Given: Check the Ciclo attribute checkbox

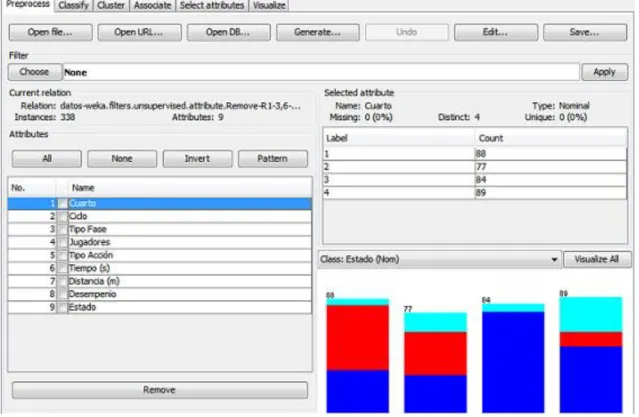Looking at the screenshot, I should click(62, 216).
